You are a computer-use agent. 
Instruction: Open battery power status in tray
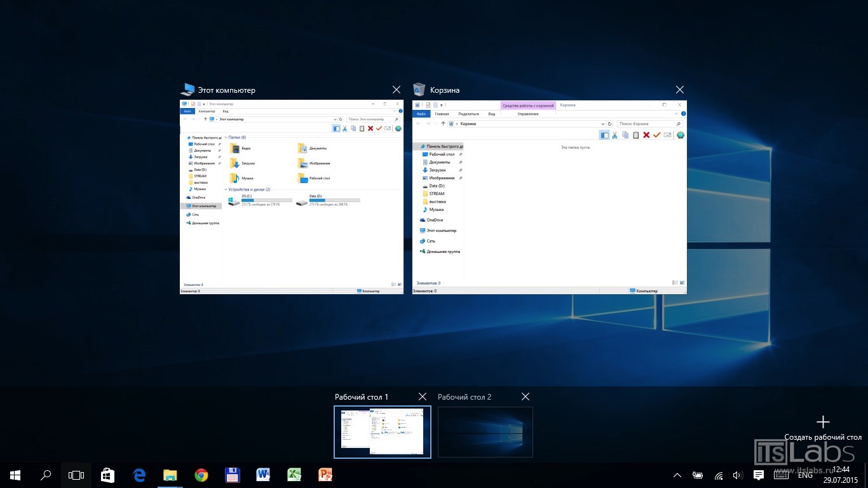point(698,475)
